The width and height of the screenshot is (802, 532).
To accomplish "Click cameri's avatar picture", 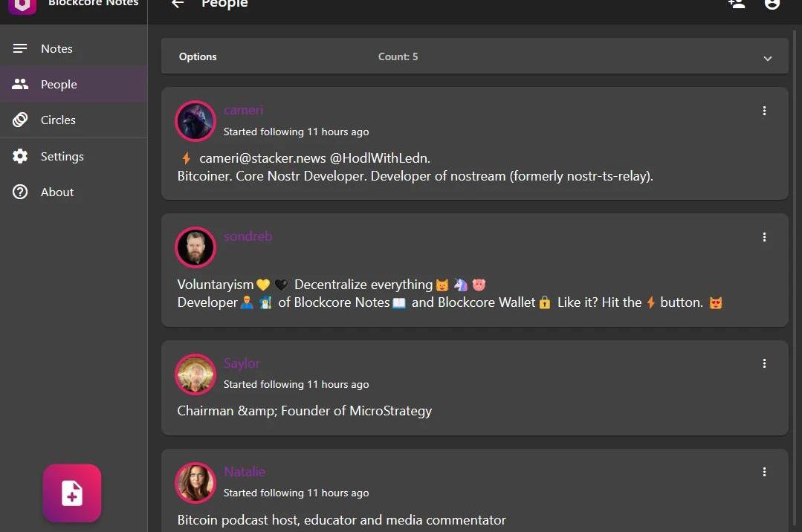I will click(x=195, y=120).
